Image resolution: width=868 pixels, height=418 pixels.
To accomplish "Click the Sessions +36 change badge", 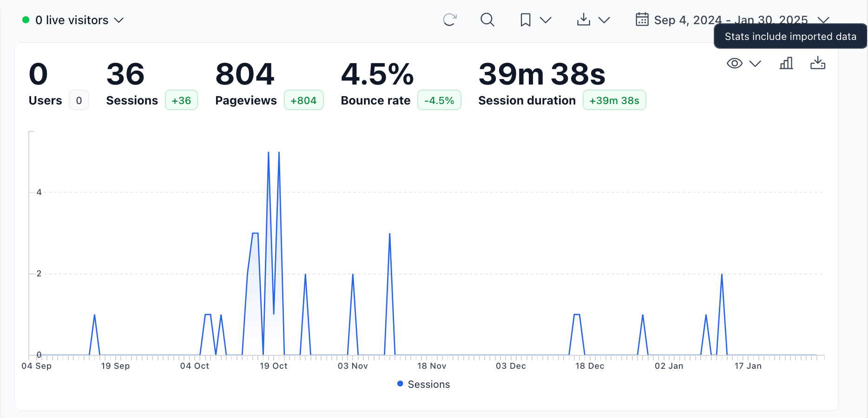I will point(181,100).
